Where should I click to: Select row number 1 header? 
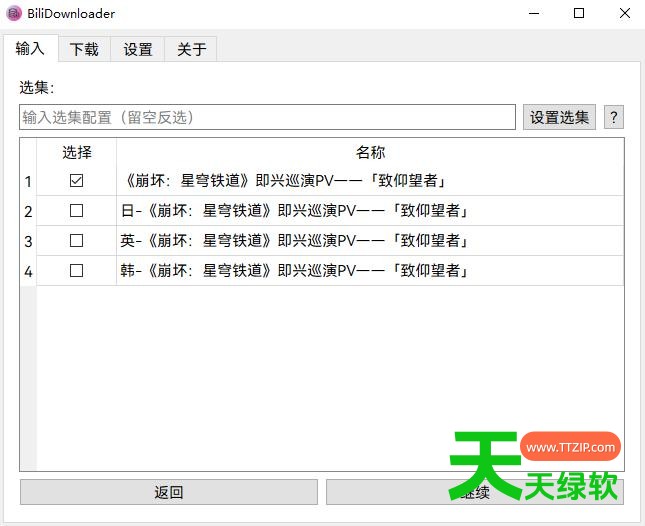tap(28, 181)
